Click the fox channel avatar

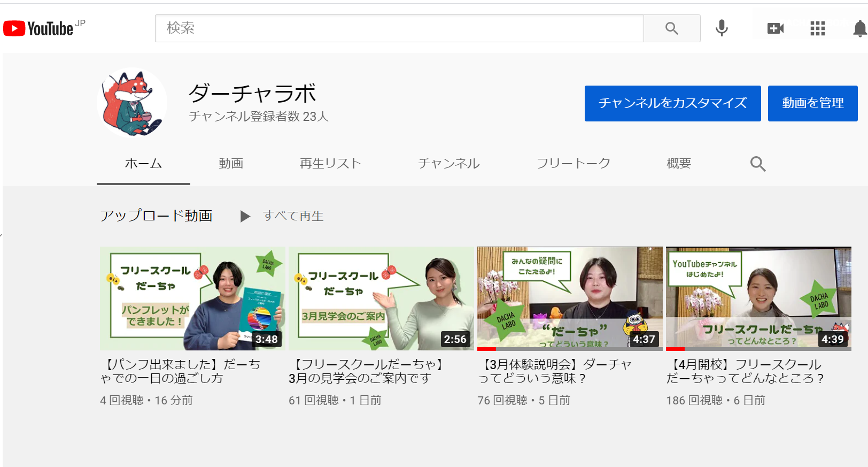(x=132, y=103)
